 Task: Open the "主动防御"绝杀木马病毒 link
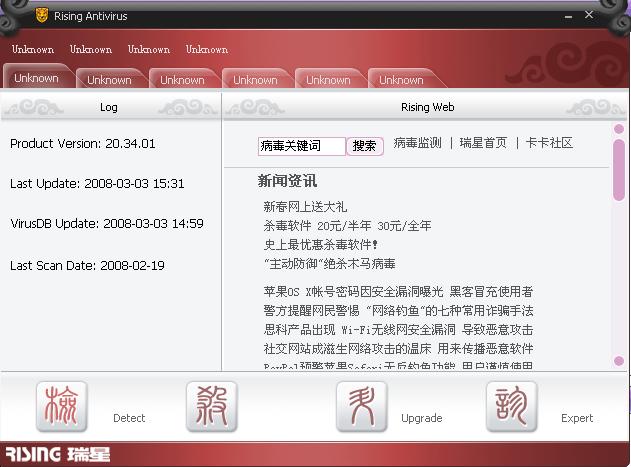tap(330, 264)
